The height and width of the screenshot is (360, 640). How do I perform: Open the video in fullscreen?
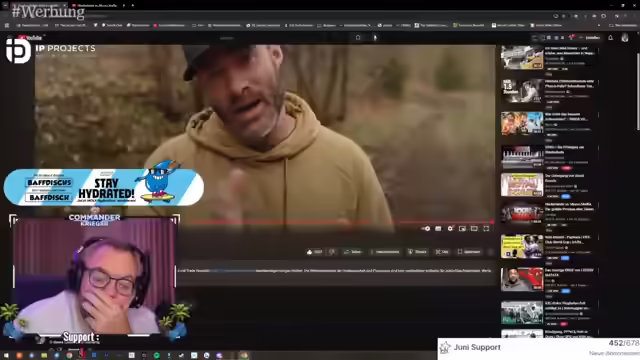tap(486, 229)
